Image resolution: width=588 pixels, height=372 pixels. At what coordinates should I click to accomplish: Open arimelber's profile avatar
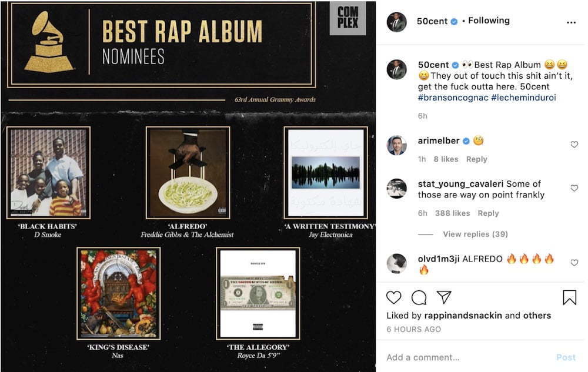(x=396, y=145)
